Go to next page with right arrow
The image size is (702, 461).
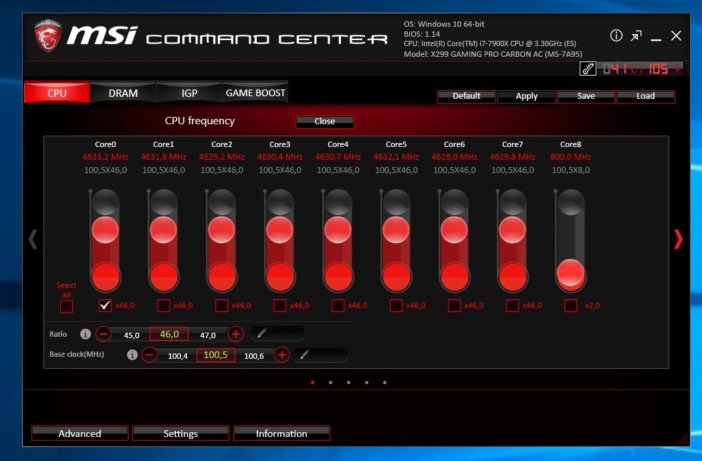[x=678, y=239]
